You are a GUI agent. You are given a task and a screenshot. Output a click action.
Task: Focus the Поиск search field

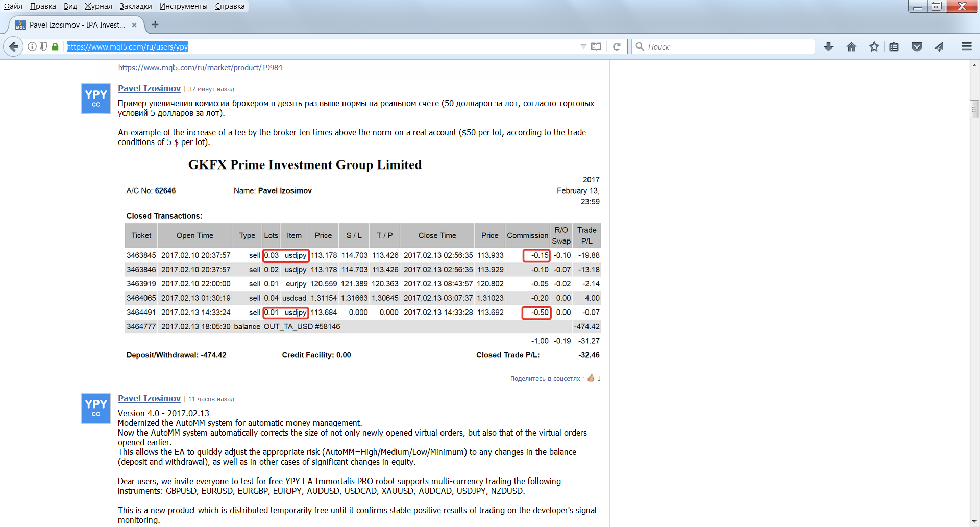click(x=723, y=46)
